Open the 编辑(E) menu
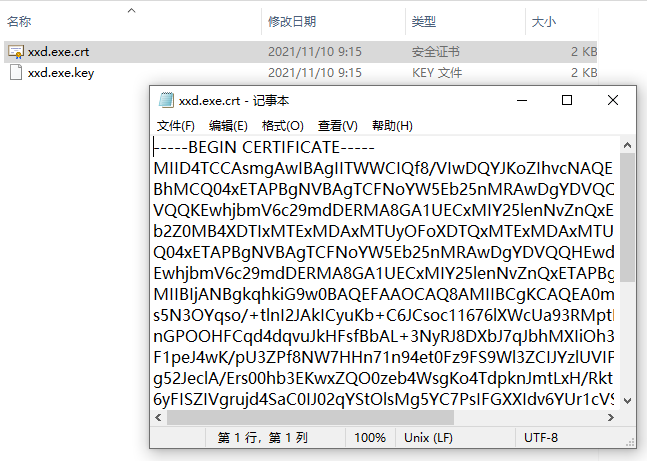This screenshot has height=461, width=647. tap(228, 125)
